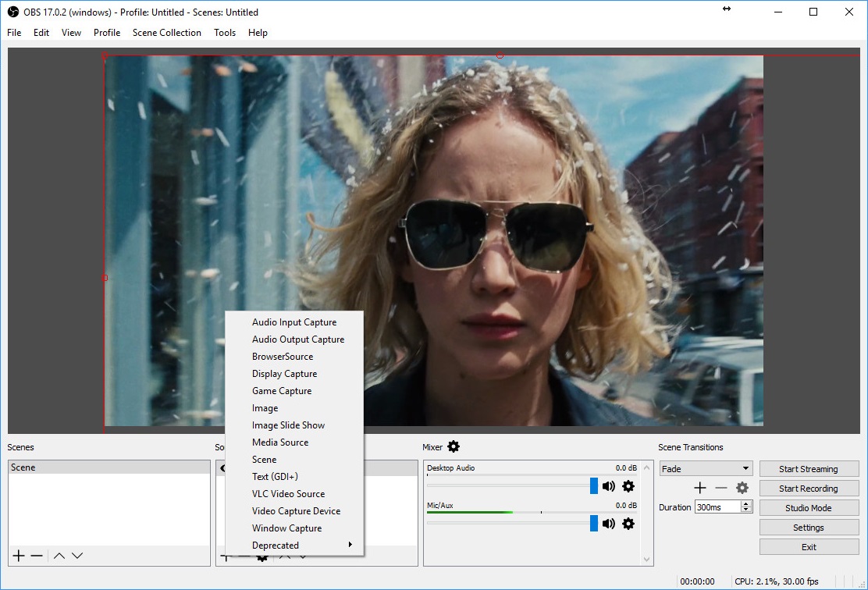The height and width of the screenshot is (590, 868).
Task: Add a scene transition with the plus icon
Action: [x=700, y=488]
